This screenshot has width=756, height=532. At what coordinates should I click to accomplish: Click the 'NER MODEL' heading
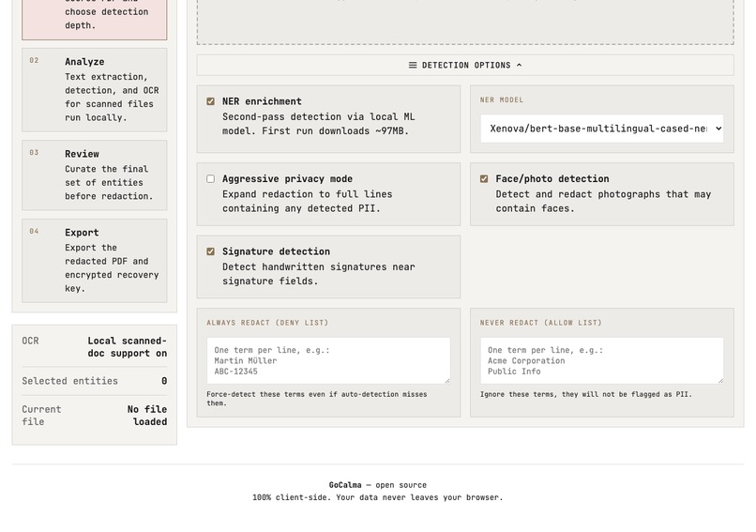(502, 99)
